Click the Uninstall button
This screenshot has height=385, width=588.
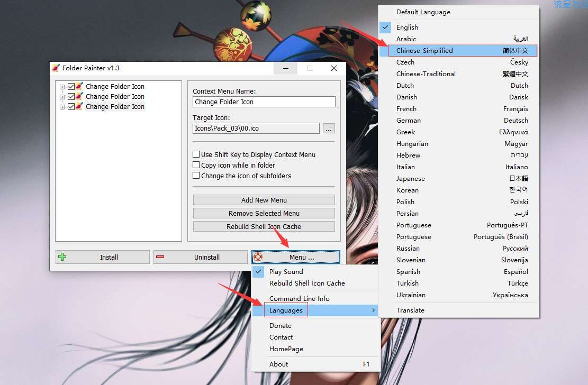point(200,257)
